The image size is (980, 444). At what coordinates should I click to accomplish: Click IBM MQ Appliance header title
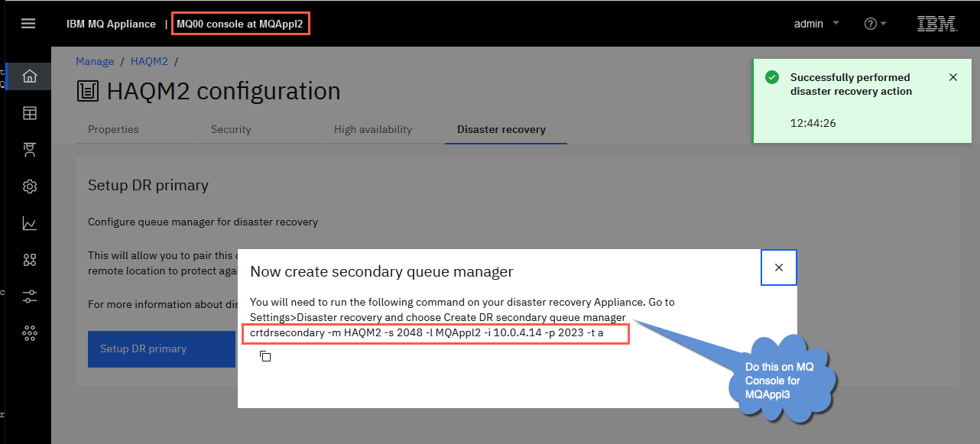pyautogui.click(x=111, y=24)
